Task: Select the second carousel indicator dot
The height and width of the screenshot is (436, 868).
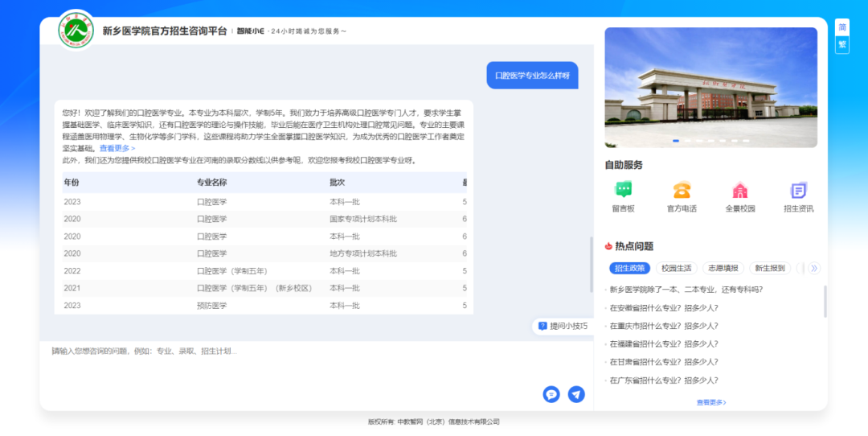Action: tap(687, 141)
